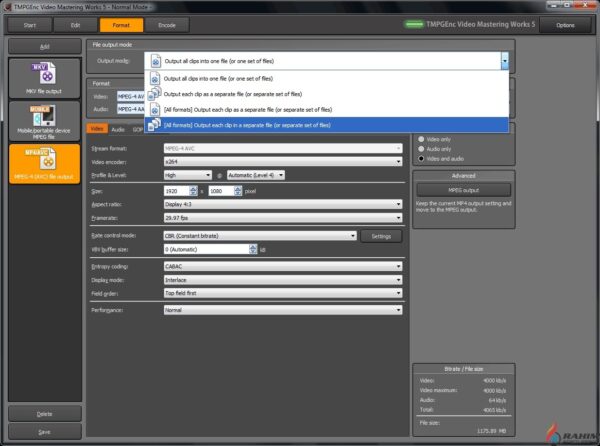
Task: Click the width size field 1920
Action: point(176,191)
